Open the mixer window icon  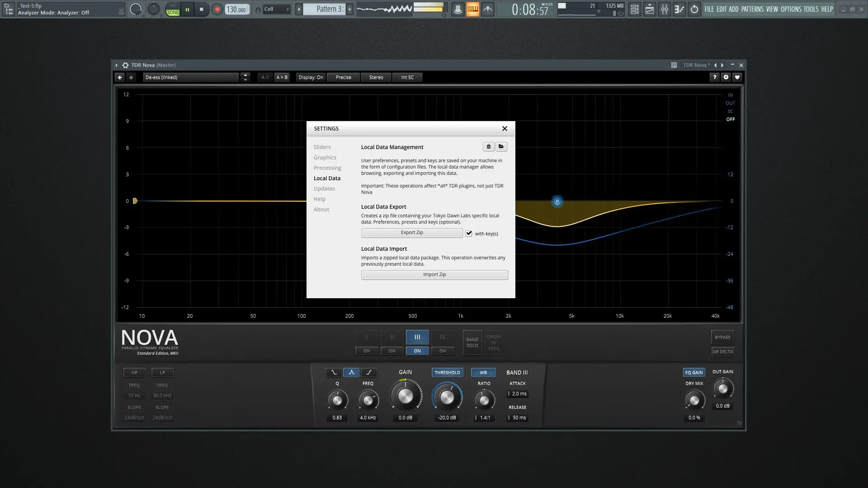664,9
